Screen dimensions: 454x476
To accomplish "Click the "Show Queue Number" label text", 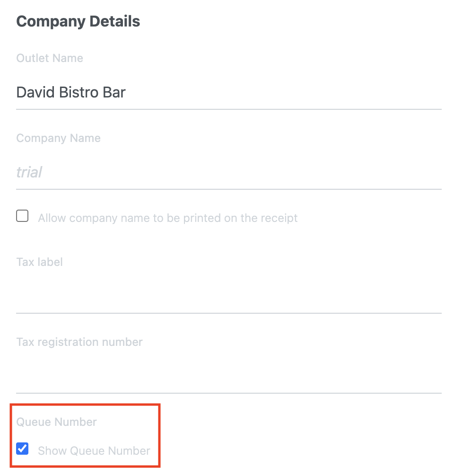I will 94,451.
